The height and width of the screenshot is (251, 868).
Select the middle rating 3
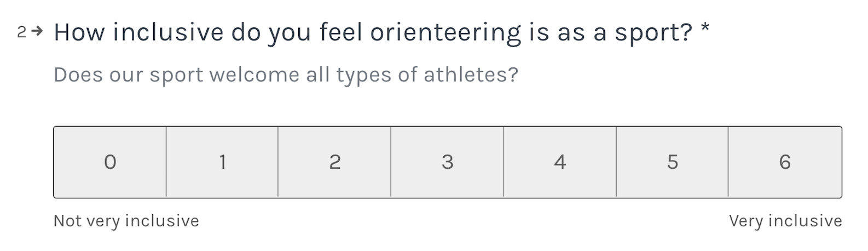[447, 162]
